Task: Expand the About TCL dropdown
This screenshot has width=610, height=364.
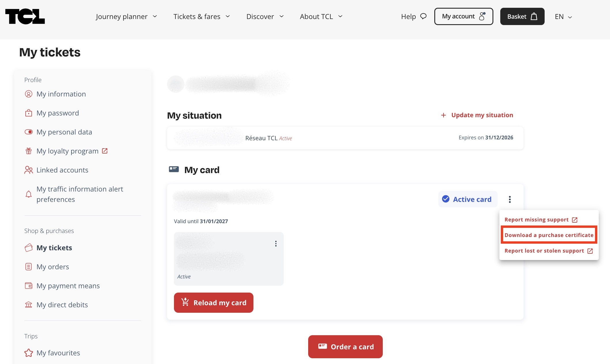Action: point(321,16)
